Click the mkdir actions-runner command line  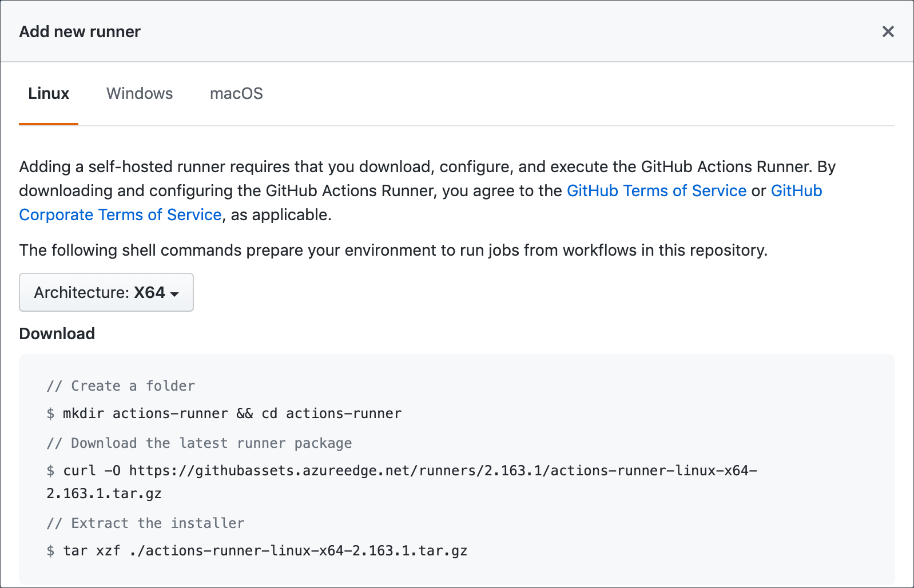coord(224,414)
